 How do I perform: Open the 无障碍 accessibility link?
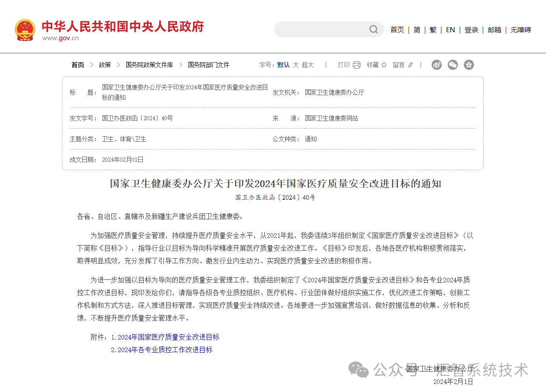[x=521, y=30]
